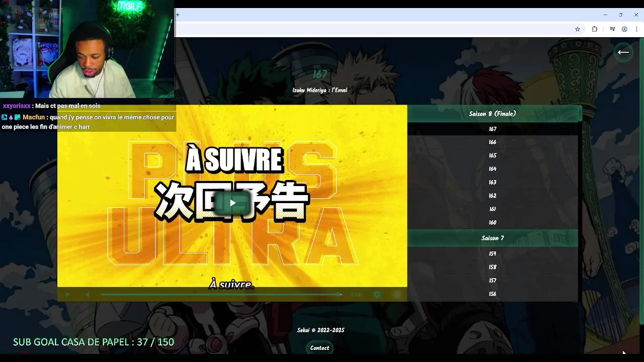This screenshot has width=644, height=362.
Task: Click the 'Sekai © 2022-2025' footer text
Action: (320, 330)
